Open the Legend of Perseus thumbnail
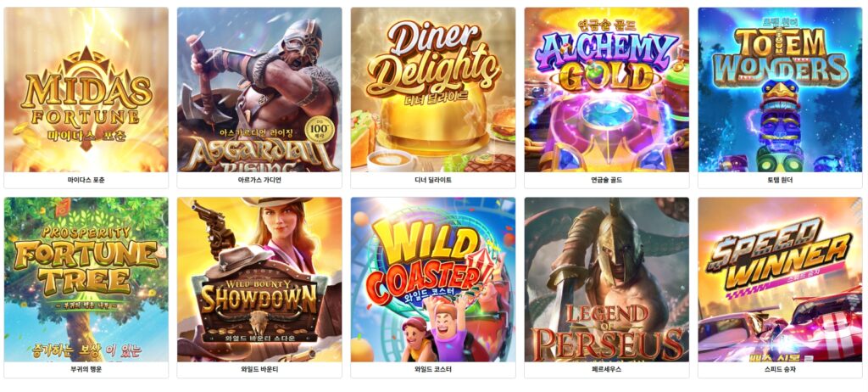This screenshot has height=392, width=868. coord(607,279)
